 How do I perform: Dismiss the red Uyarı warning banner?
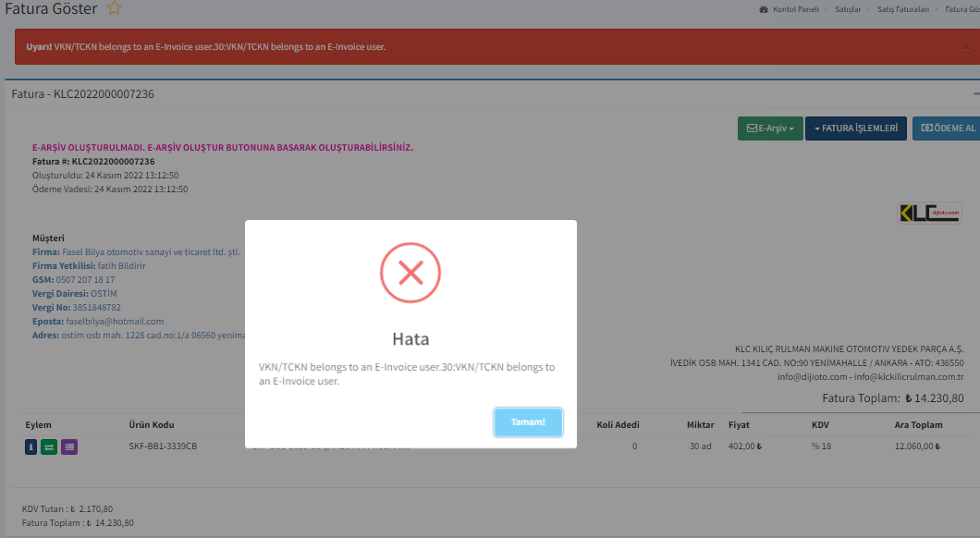click(966, 46)
